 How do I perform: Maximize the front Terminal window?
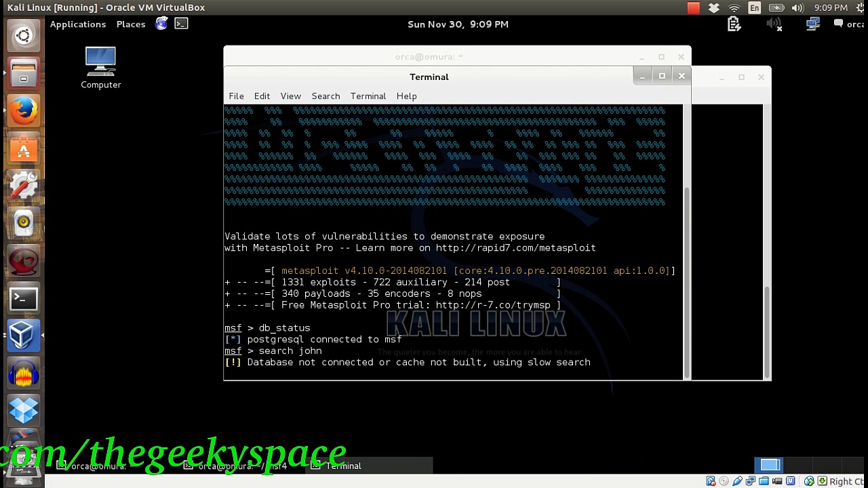pyautogui.click(x=662, y=77)
